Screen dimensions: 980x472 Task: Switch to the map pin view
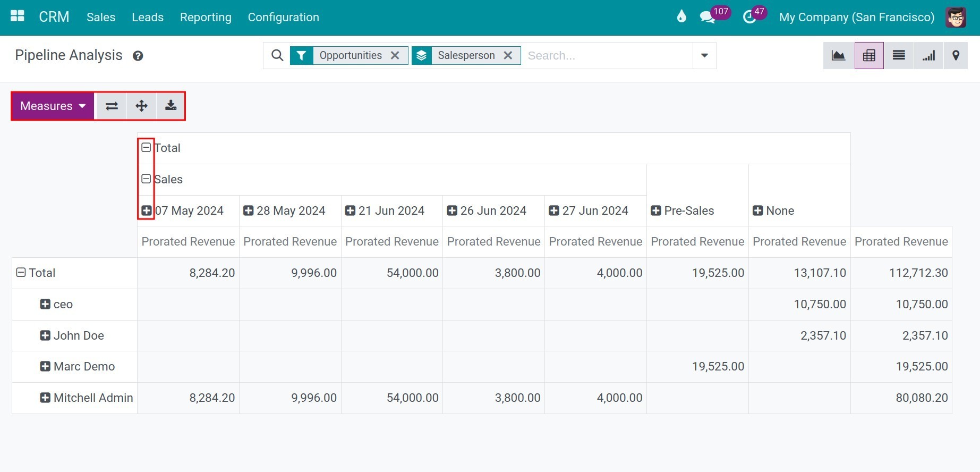[956, 55]
